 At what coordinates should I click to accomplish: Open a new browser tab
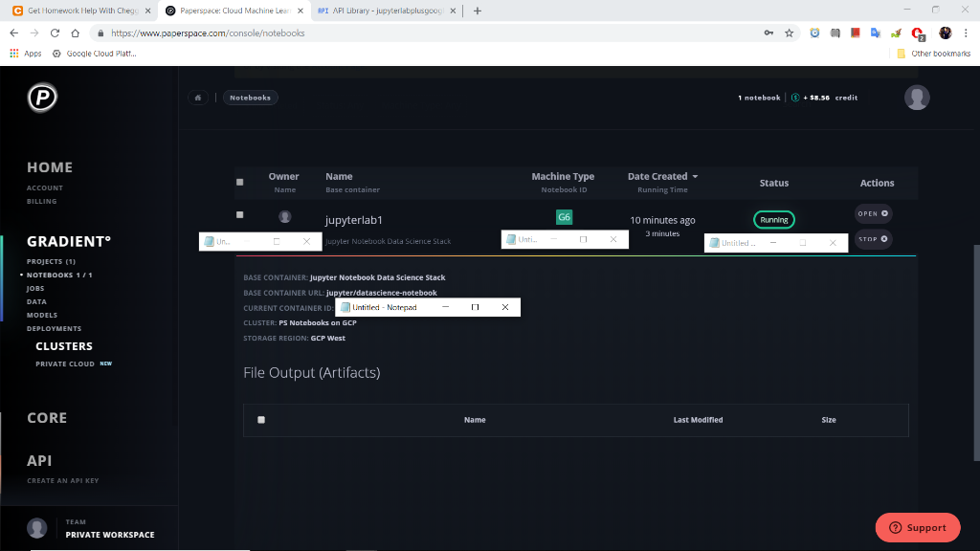point(478,11)
